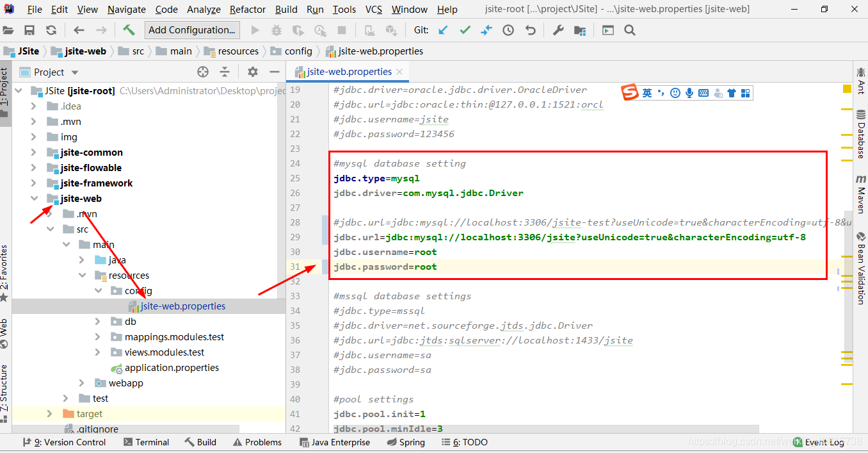The image size is (868, 453).
Task: Expand the jsite-flowable module
Action: [x=34, y=168]
